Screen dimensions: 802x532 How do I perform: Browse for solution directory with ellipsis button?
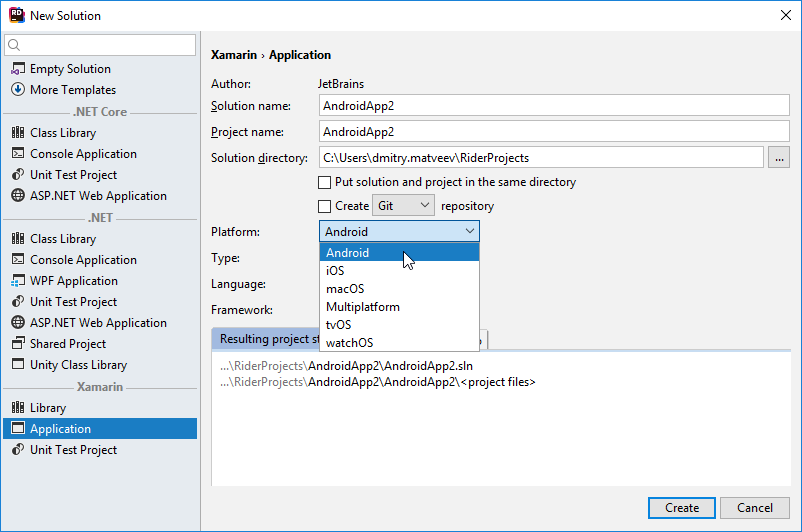point(780,158)
